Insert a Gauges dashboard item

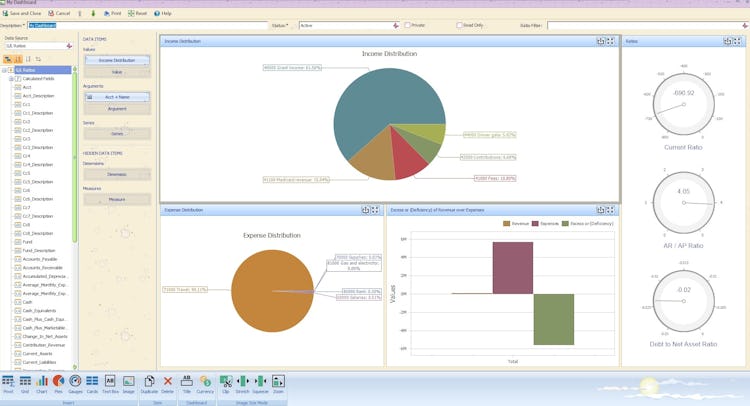pos(75,384)
